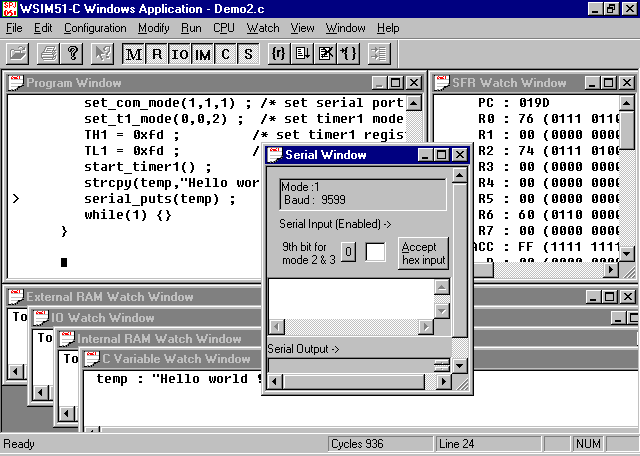Click the context help pointer icon

pyautogui.click(x=102, y=54)
